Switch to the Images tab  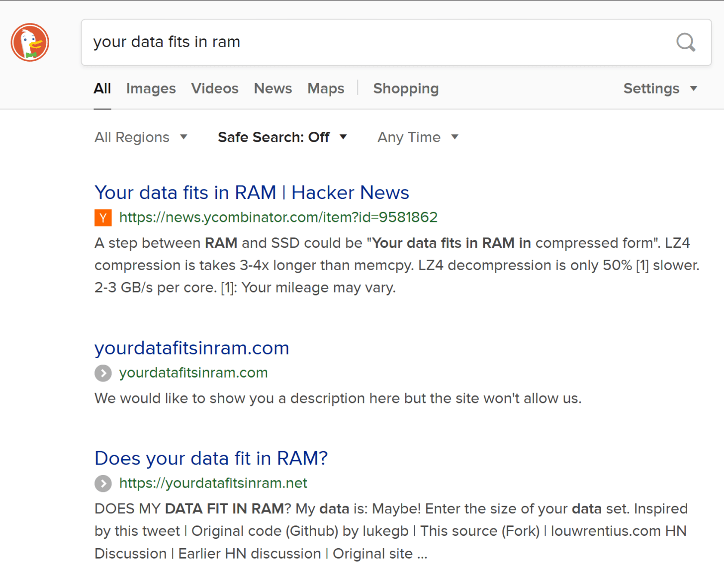(x=151, y=89)
